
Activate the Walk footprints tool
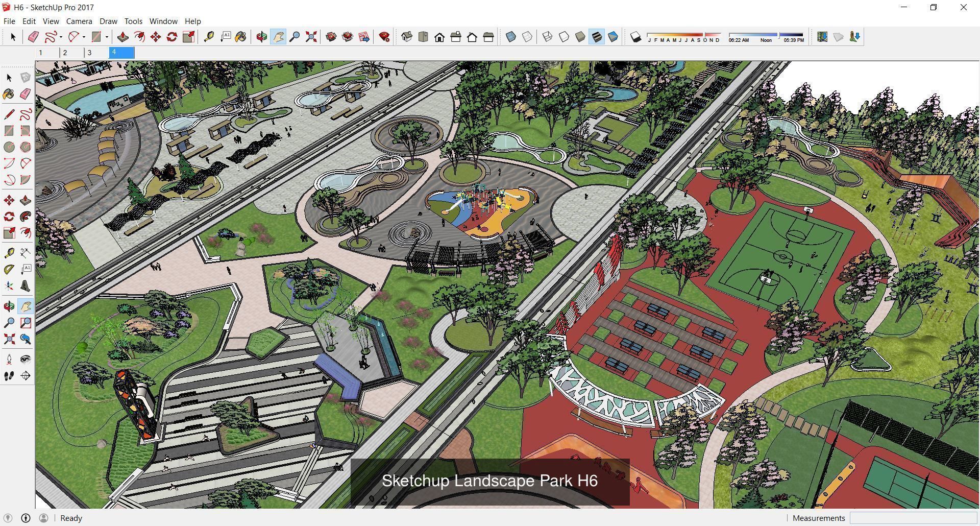click(x=9, y=376)
